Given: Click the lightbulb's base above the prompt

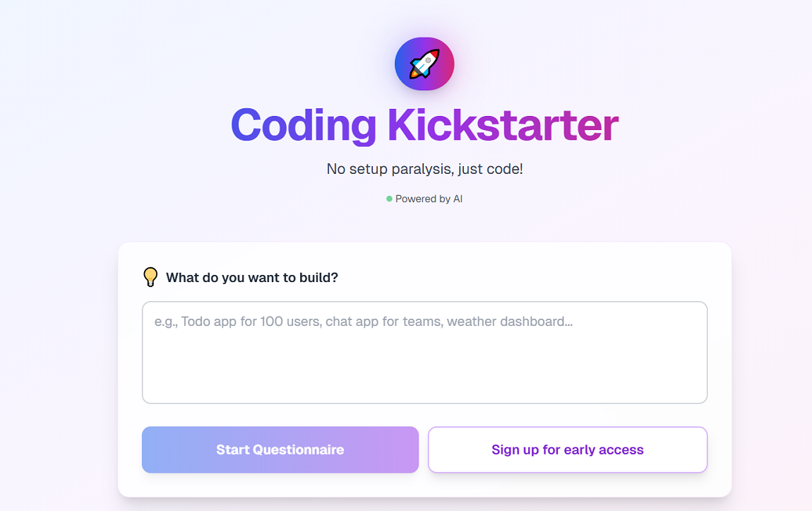Looking at the screenshot, I should [150, 283].
